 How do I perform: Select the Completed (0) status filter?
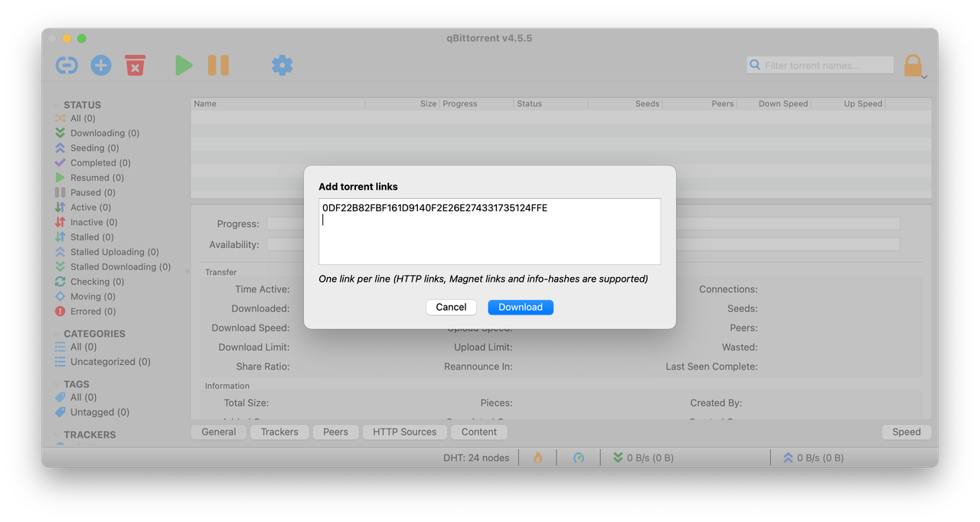click(93, 163)
